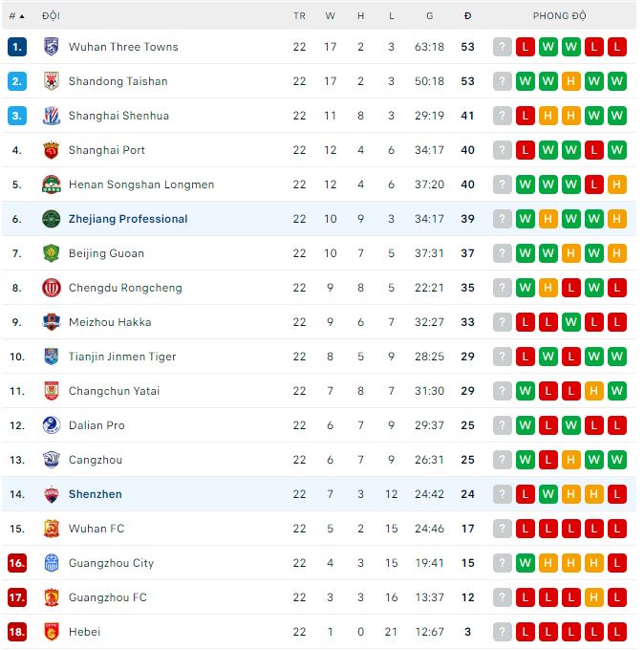Sort table by rank number column
The image size is (644, 650).
(17, 16)
